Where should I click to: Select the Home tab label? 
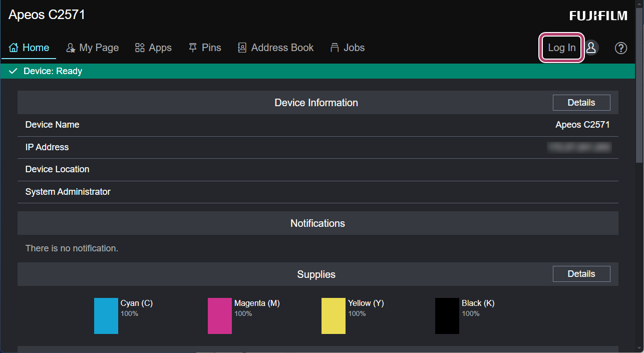tap(36, 48)
